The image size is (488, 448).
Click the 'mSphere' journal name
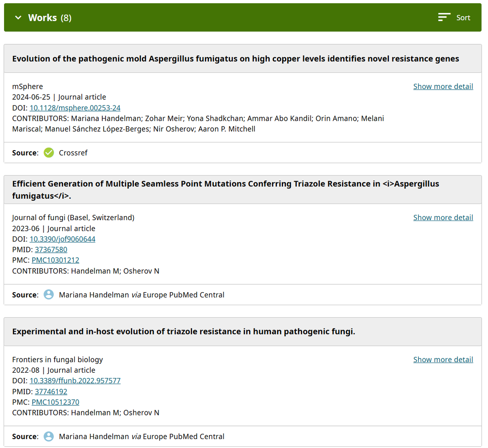(27, 86)
